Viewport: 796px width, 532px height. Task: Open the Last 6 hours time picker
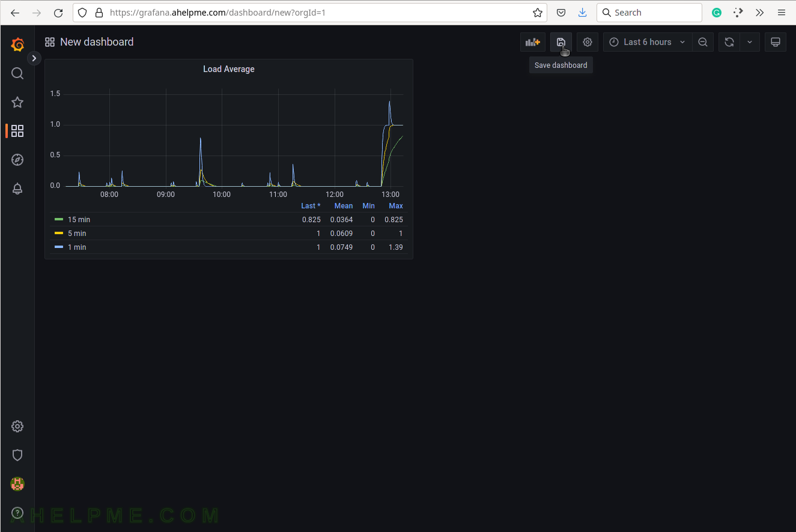coord(647,42)
